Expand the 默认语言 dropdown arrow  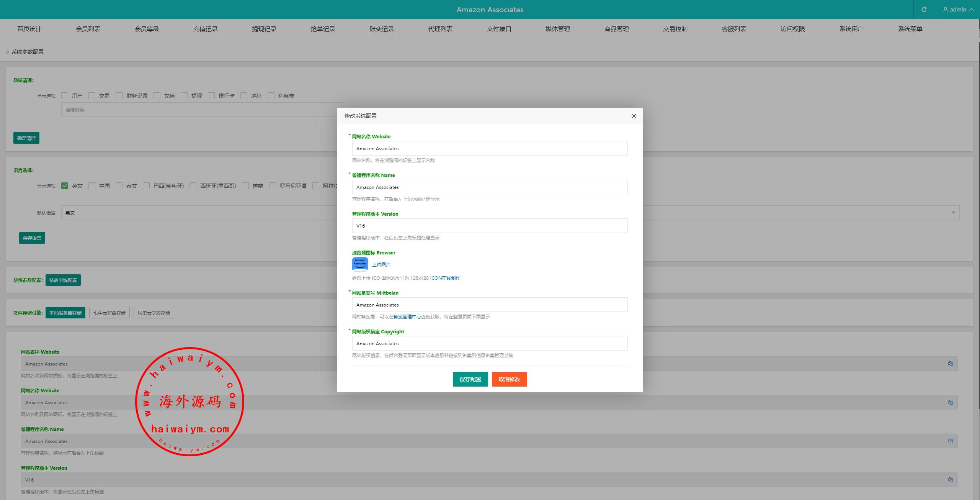pos(953,213)
